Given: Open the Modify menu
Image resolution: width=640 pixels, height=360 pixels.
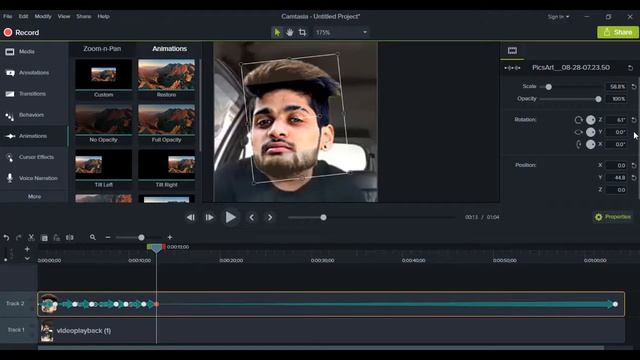Looking at the screenshot, I should tap(43, 16).
